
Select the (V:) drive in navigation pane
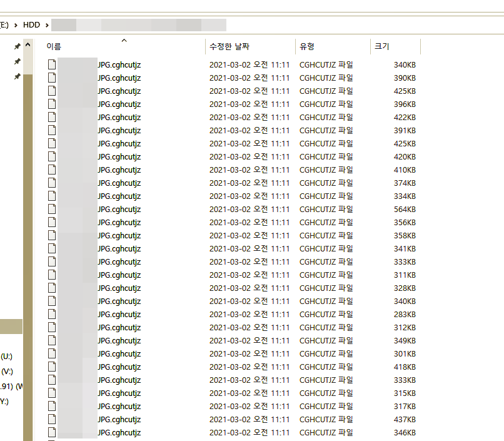(7, 372)
